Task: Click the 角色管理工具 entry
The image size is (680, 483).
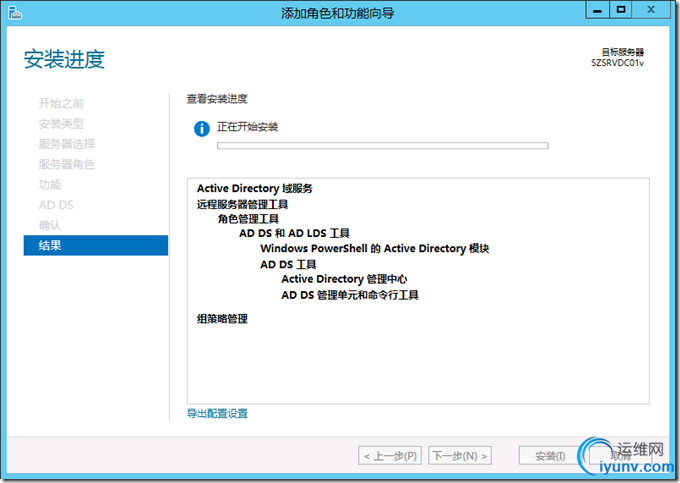Action: (x=248, y=219)
